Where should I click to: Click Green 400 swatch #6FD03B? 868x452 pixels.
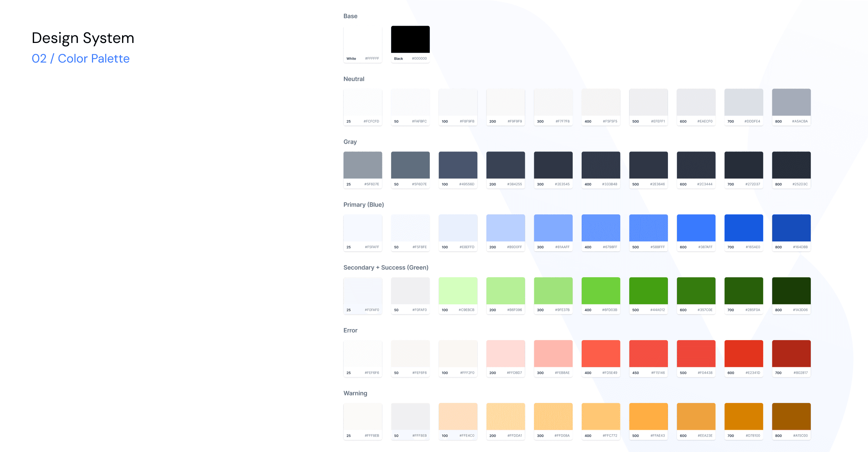[601, 291]
